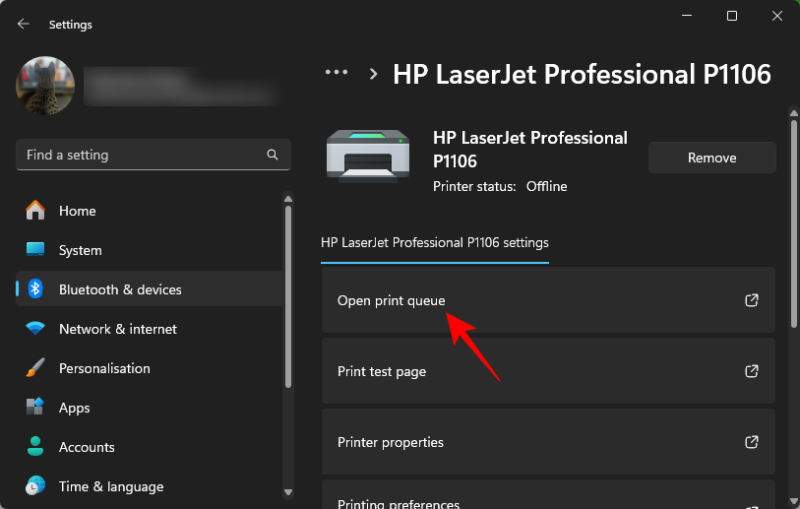Click the breadcrumb chevron separator
Viewport: 800px width, 509px height.
click(373, 74)
